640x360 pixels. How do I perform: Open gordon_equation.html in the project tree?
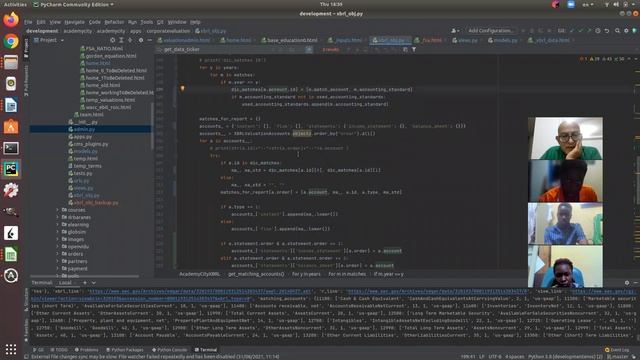108,56
